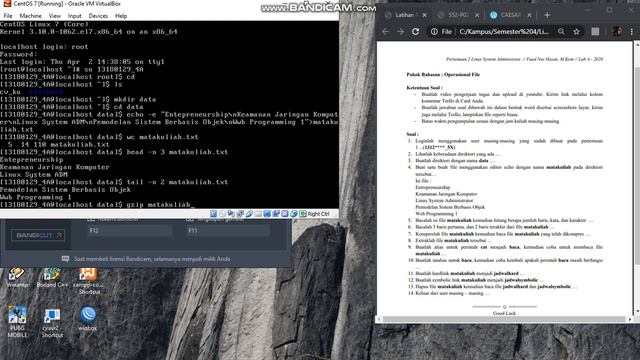Open the Devices menu in VirtualBox
640x360 pixels.
(x=98, y=16)
